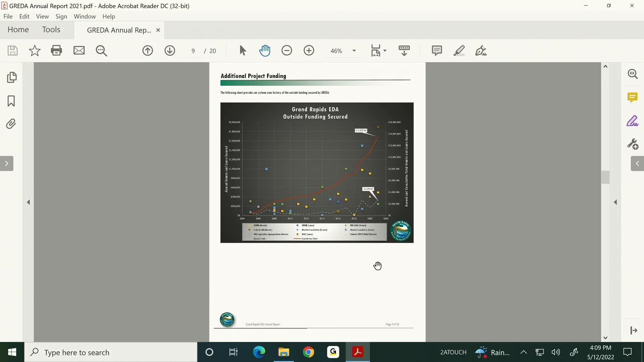
Task: Open File Explorer from taskbar
Action: pos(284,352)
